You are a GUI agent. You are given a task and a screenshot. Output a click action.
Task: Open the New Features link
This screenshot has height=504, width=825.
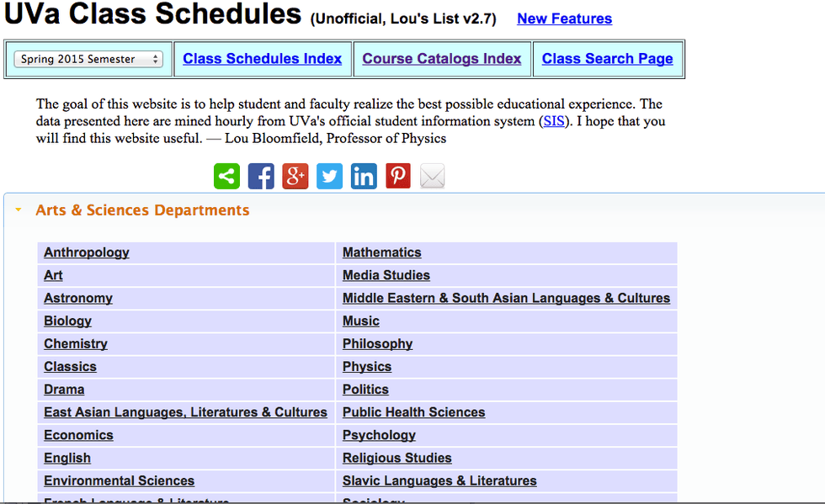(564, 19)
